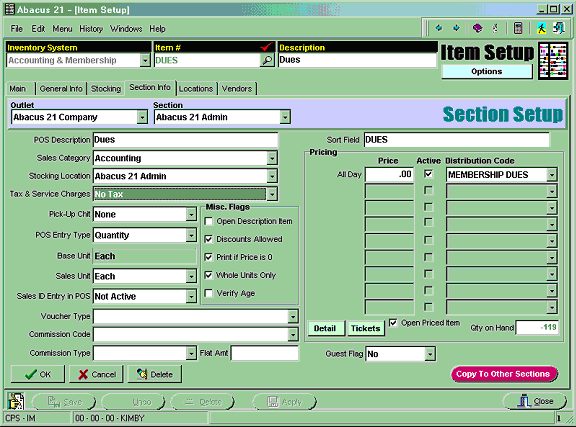Click the OK button with green check

pyautogui.click(x=37, y=374)
